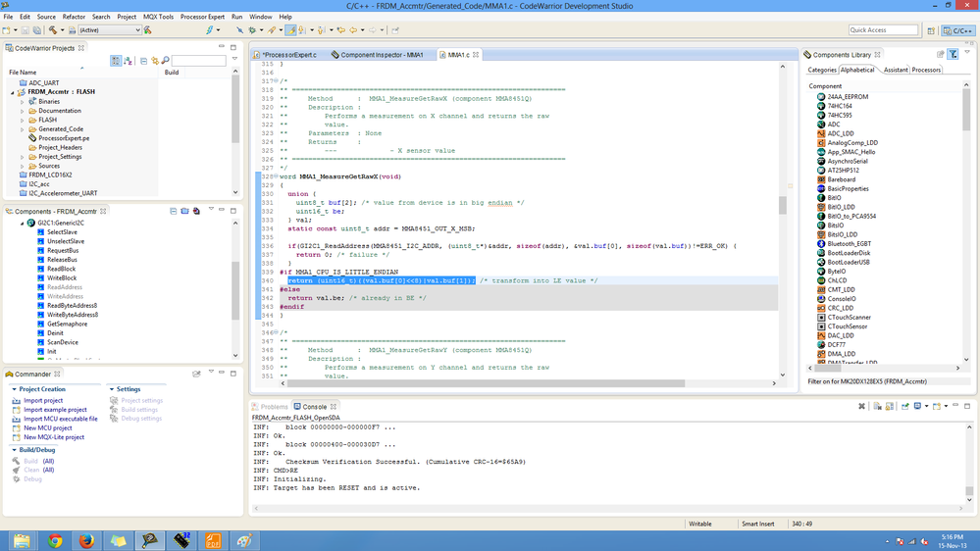This screenshot has height=551, width=980.
Task: Click the Build hammer toolbar icon
Action: tap(53, 30)
